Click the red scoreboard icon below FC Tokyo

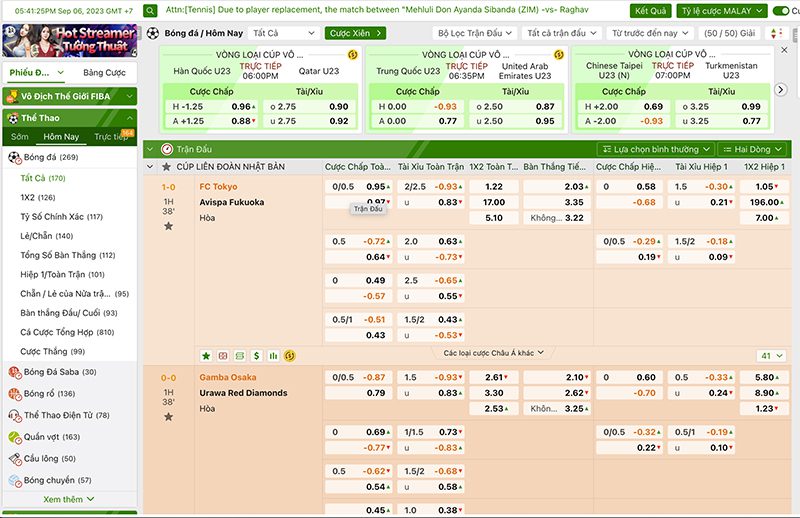click(223, 356)
